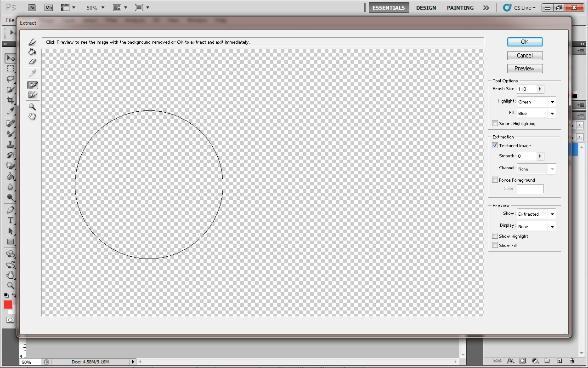Select the Path Selection arrow tool
Viewport: 588px width, 368px height.
coord(10,231)
